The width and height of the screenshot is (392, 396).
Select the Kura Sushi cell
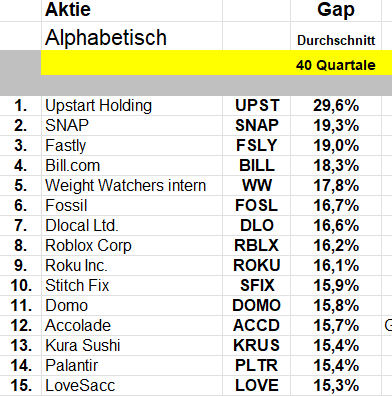coord(132,346)
